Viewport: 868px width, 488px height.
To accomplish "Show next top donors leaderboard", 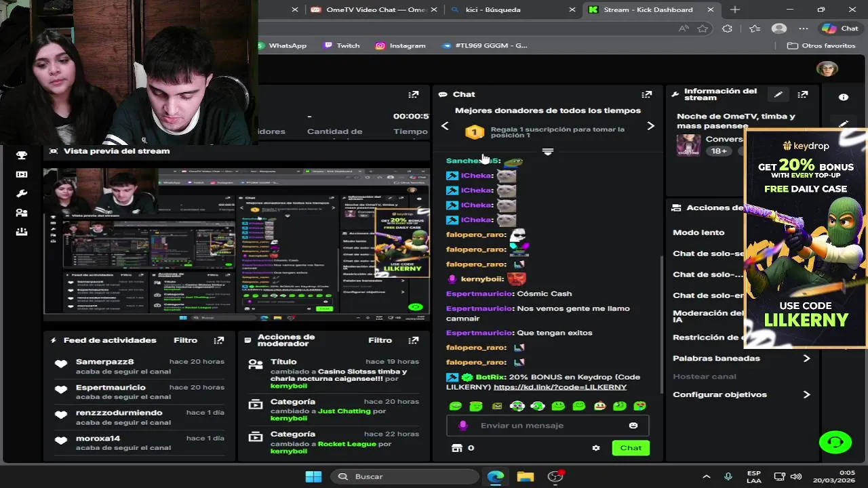I will [x=650, y=126].
